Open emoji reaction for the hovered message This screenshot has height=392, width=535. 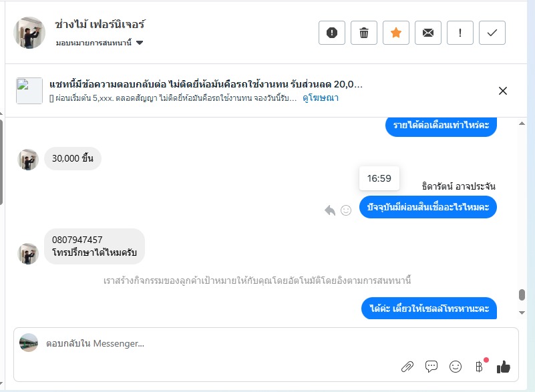click(346, 210)
